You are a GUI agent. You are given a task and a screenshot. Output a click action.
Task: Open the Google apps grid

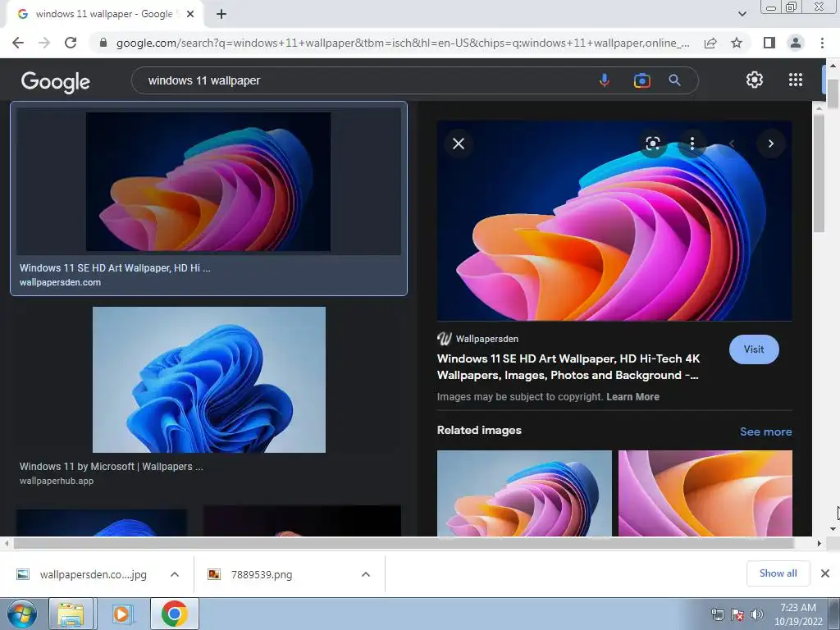pyautogui.click(x=796, y=80)
